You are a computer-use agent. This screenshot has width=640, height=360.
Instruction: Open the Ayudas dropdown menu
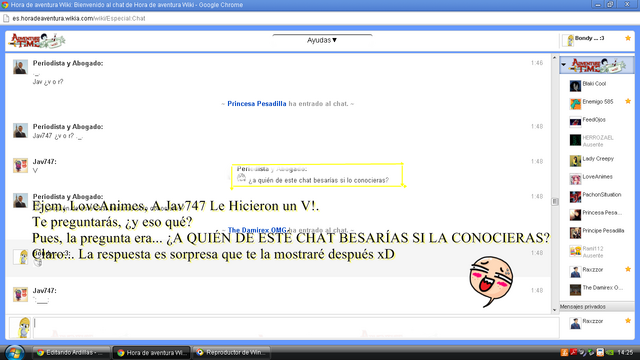pos(322,40)
